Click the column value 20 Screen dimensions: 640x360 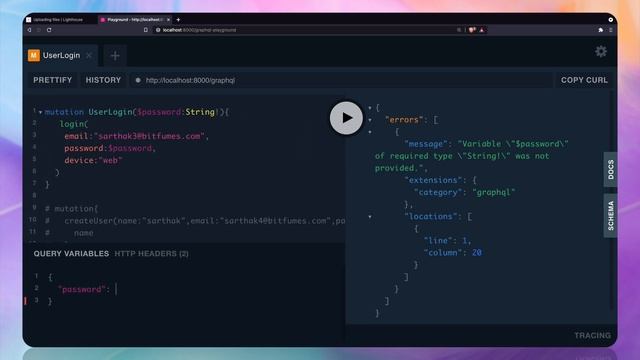click(x=477, y=253)
